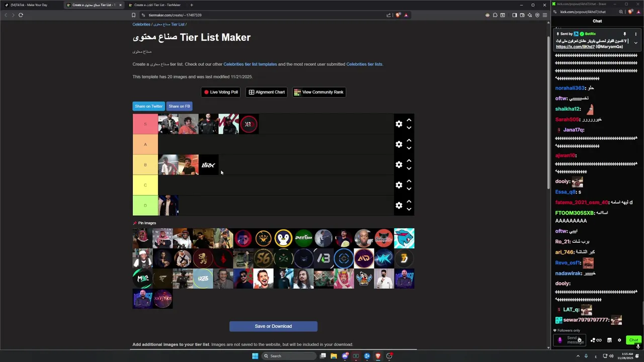The width and height of the screenshot is (644, 362).
Task: Move B tier row up arrow
Action: [409, 161]
